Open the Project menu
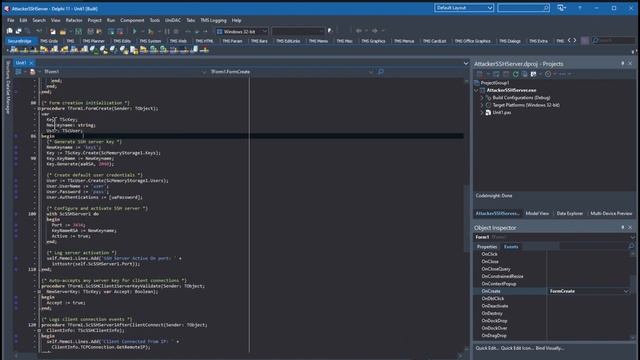The height and width of the screenshot is (360, 640). (x=94, y=20)
